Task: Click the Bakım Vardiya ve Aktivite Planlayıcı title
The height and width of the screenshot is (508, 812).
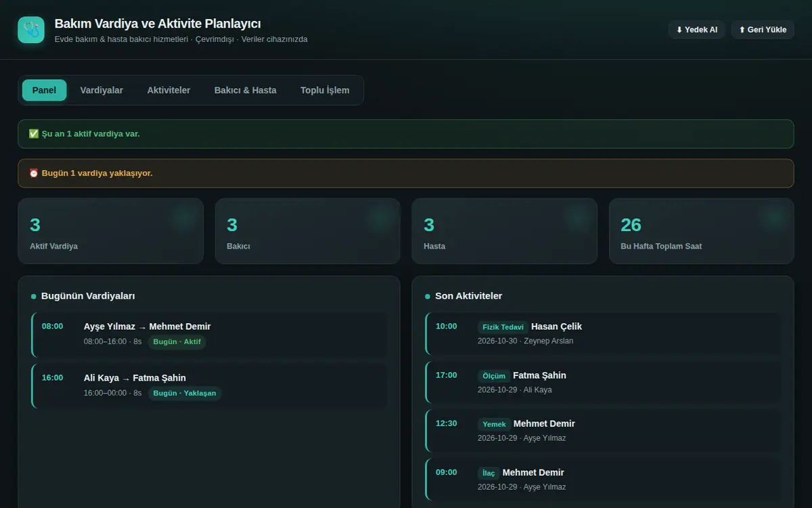Action: click(x=158, y=24)
